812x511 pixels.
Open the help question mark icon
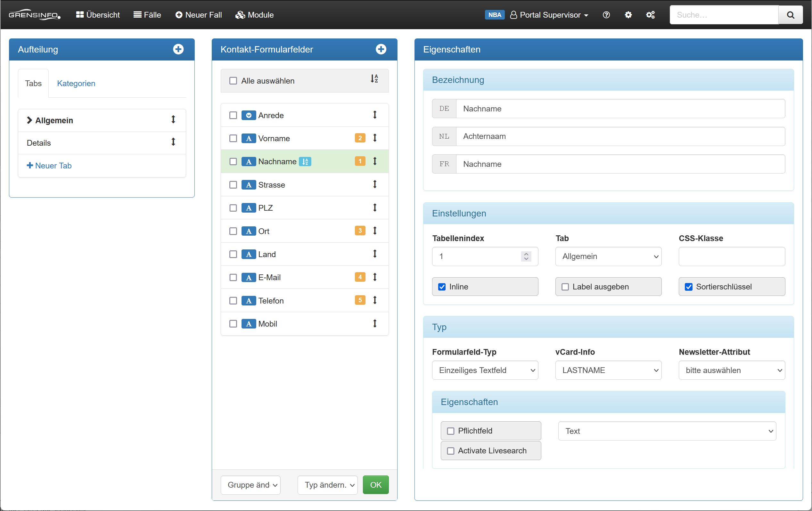click(606, 15)
